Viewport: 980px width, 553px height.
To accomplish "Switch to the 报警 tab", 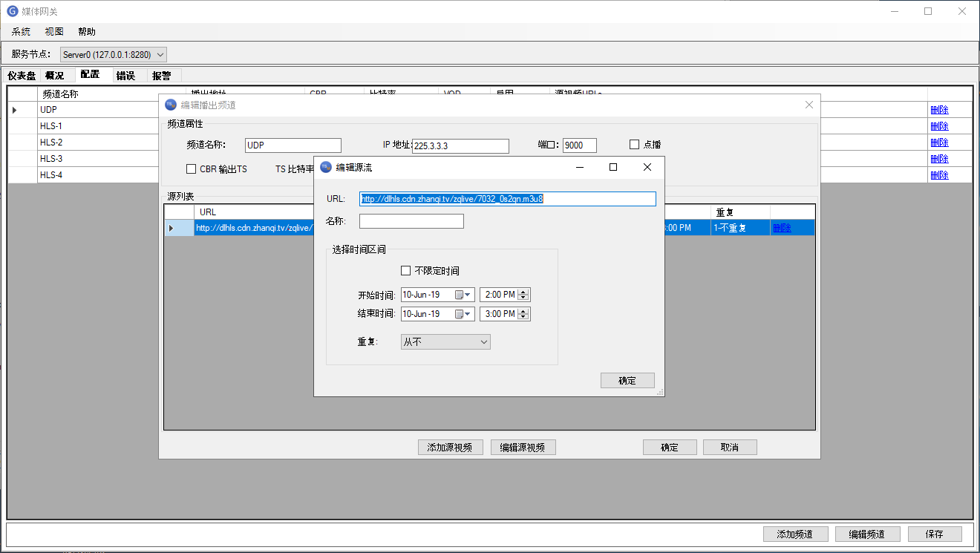I will [x=162, y=75].
